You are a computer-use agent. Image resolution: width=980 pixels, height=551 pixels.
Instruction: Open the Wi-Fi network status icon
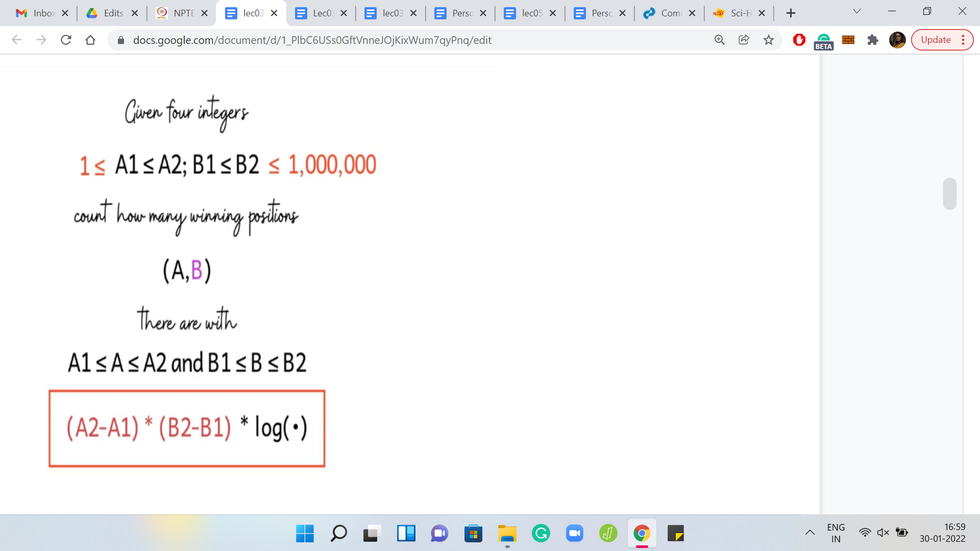(864, 533)
